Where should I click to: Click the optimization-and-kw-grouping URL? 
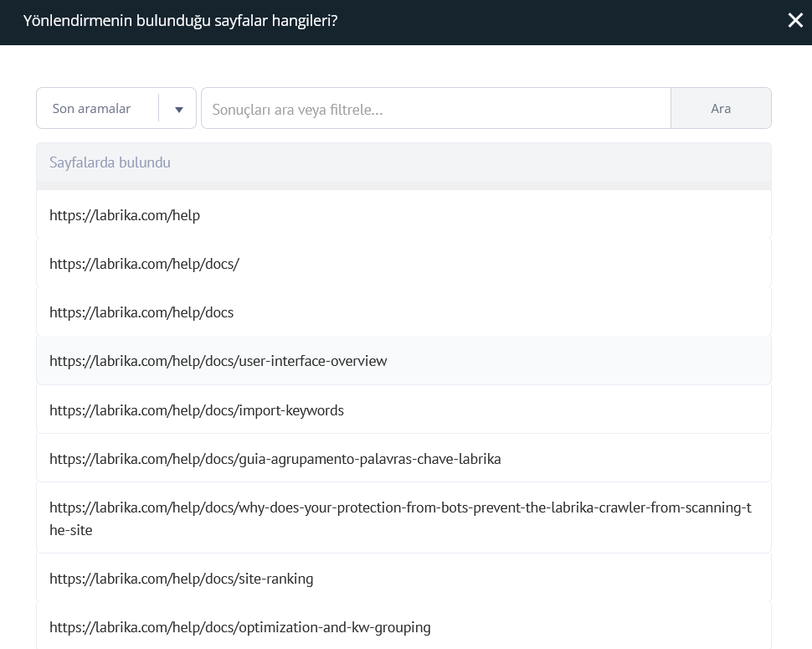pos(239,627)
